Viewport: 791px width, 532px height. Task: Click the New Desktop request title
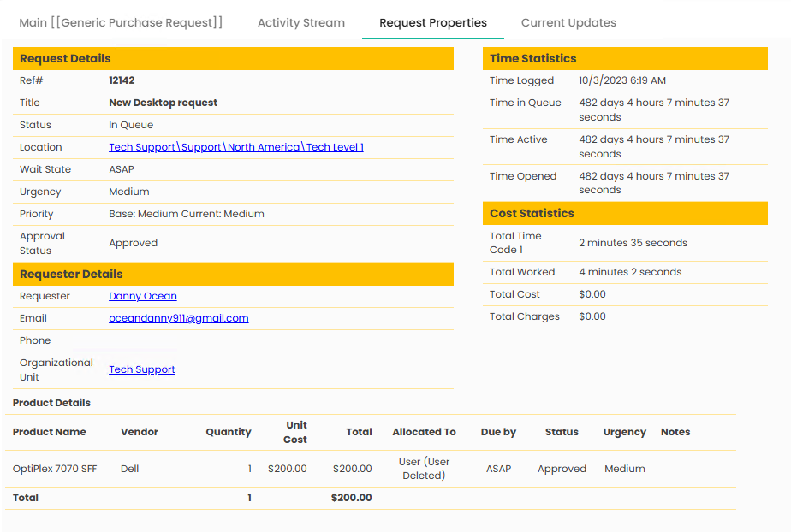pos(163,103)
